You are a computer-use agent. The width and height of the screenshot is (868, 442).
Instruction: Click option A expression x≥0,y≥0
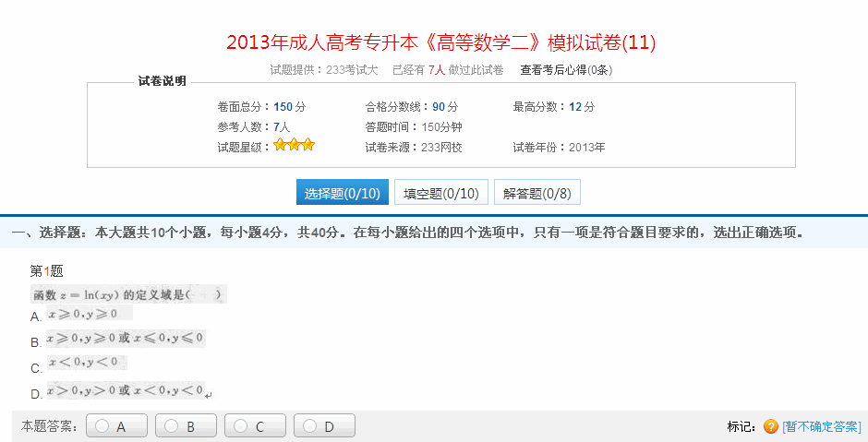click(x=90, y=314)
